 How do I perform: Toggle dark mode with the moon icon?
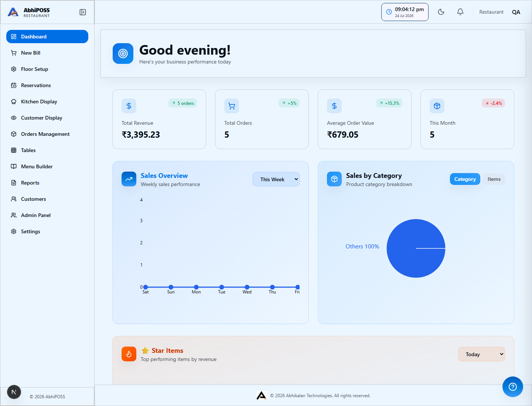click(x=441, y=12)
